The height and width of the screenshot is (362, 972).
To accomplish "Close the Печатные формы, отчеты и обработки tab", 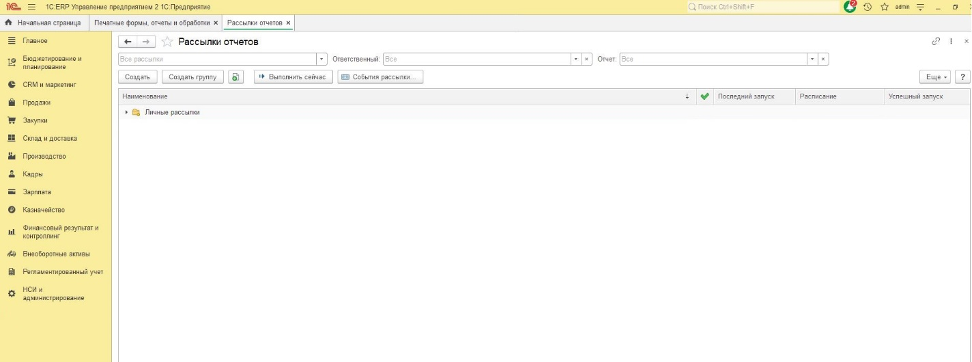I will click(x=216, y=23).
